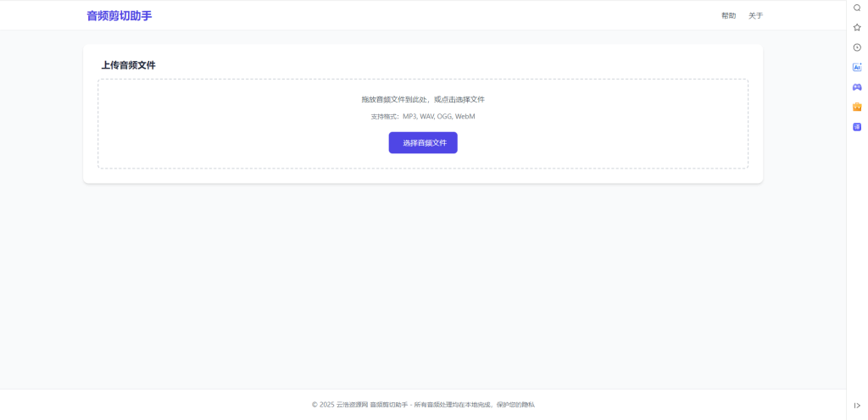Click the 选择音频文件 button
Image resolution: width=868 pixels, height=420 pixels.
(x=423, y=142)
